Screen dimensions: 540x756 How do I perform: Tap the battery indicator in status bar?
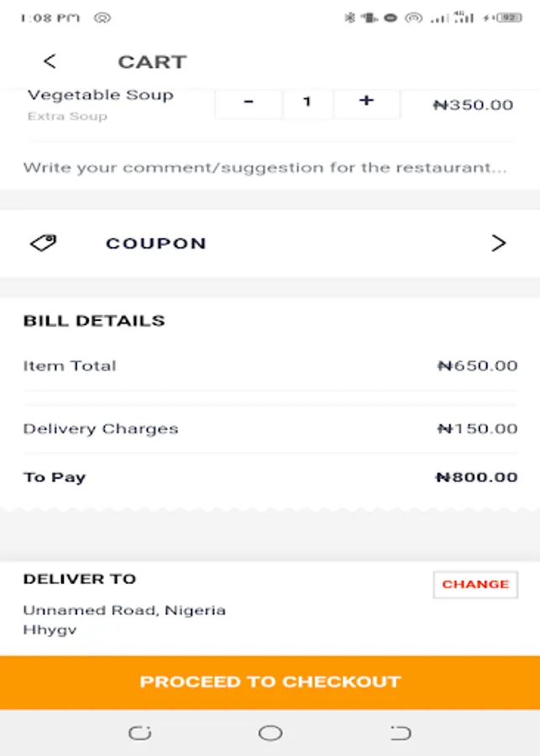(509, 18)
